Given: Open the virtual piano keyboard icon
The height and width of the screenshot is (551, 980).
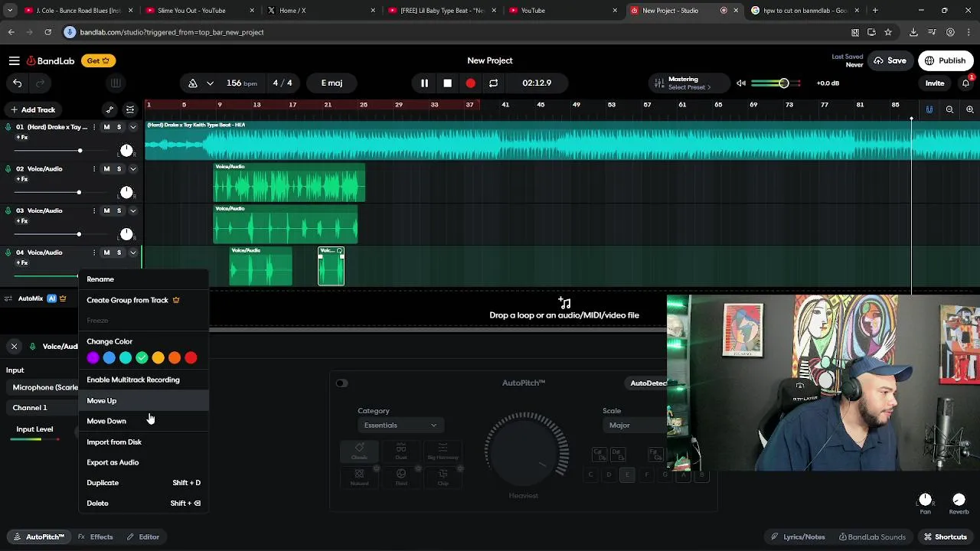Looking at the screenshot, I should (116, 83).
